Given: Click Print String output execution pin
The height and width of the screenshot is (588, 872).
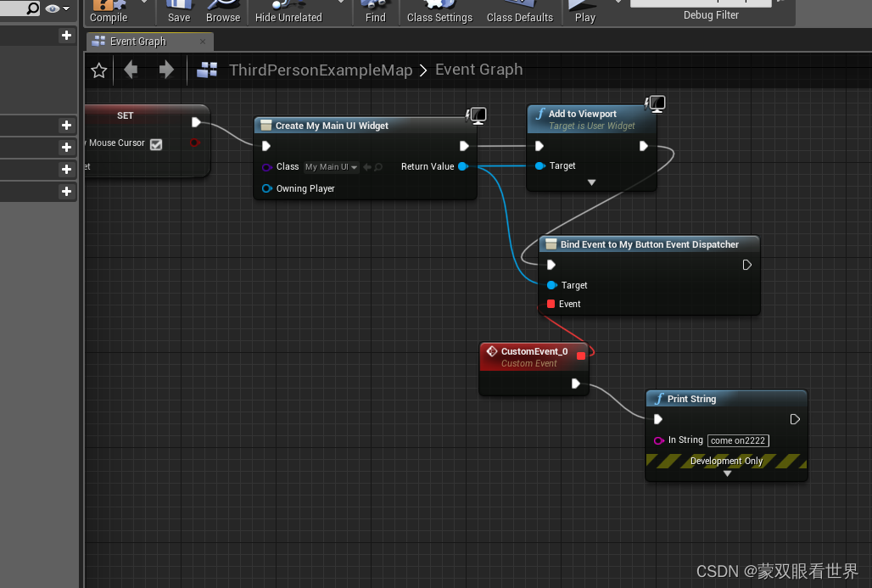Looking at the screenshot, I should pyautogui.click(x=795, y=419).
